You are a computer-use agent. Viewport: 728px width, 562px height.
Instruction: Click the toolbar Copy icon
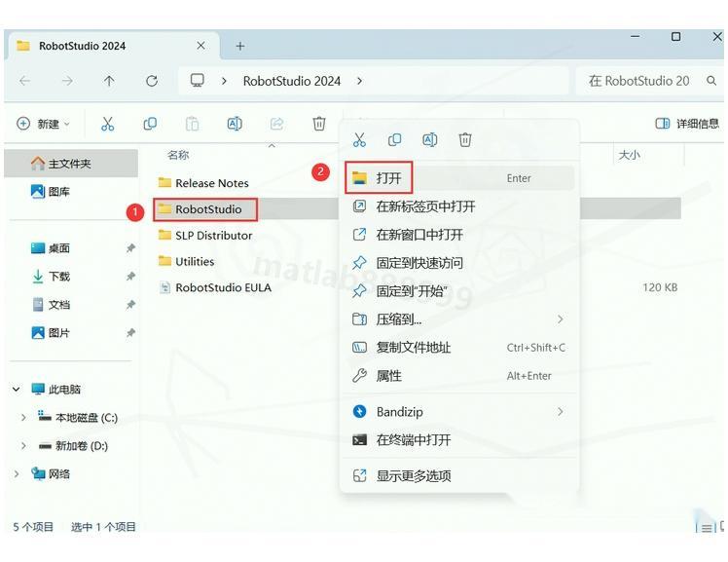pos(150,124)
